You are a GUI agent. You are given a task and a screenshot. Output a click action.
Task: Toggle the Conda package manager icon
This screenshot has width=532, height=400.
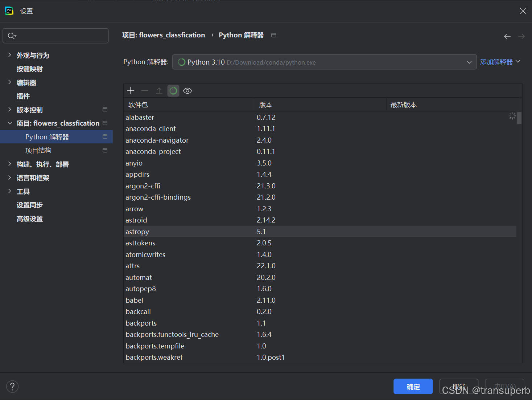pos(173,91)
